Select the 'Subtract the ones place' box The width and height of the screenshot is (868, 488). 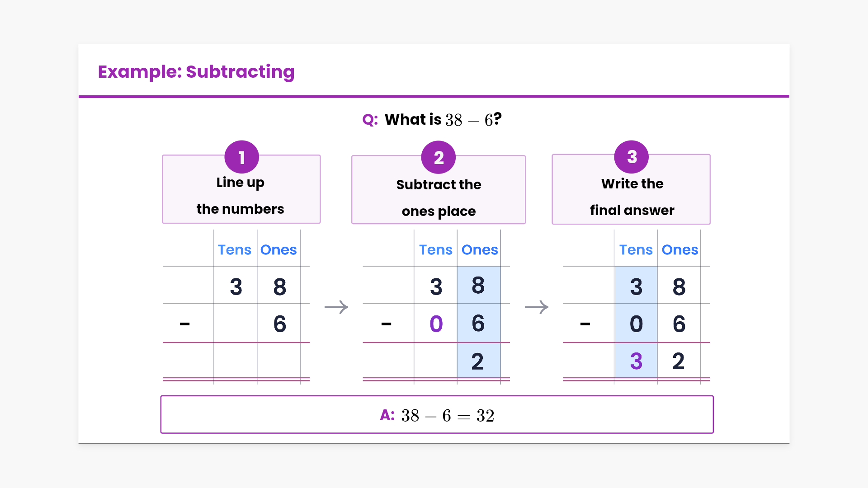coord(438,198)
